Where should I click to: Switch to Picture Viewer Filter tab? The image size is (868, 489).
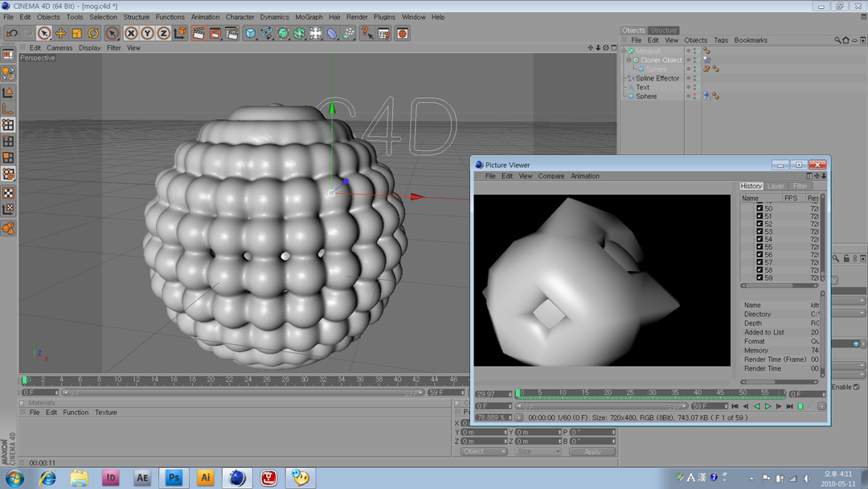800,186
